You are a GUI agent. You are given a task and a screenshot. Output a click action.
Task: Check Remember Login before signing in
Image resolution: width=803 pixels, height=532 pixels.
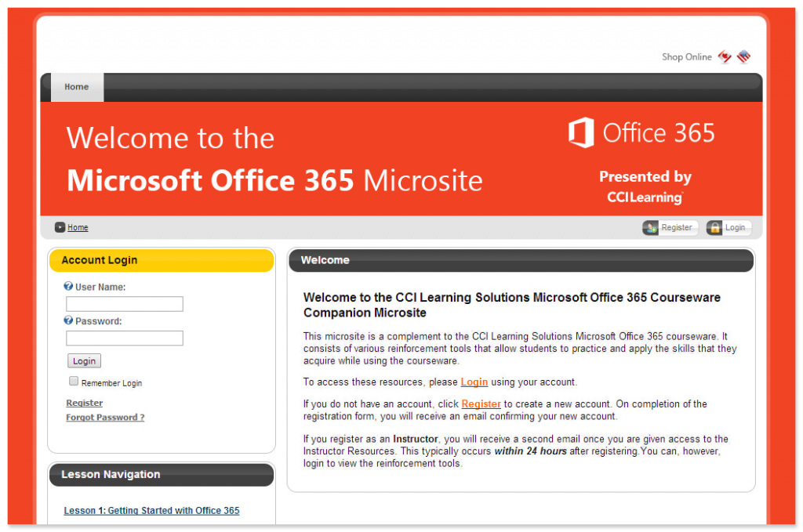pos(73,381)
